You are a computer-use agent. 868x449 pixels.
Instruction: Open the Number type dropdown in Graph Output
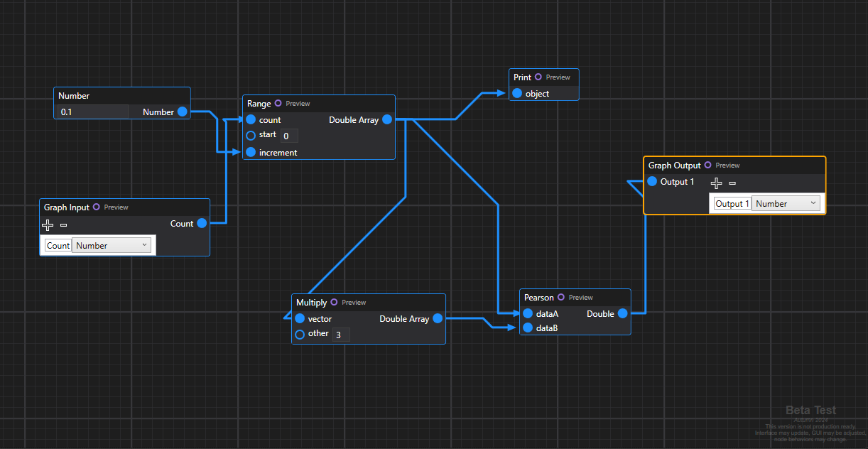click(785, 203)
